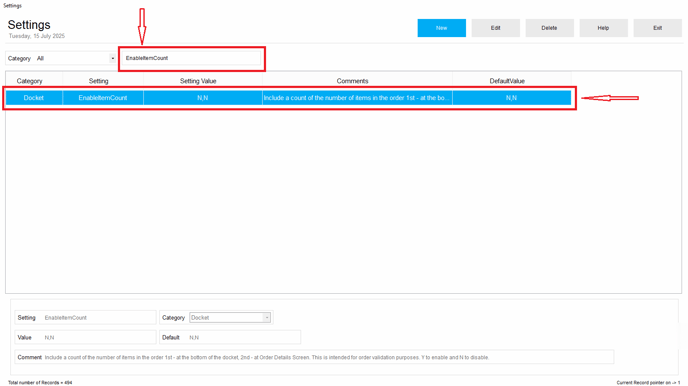Click the N,N DefaultValue cell in the row
Image resolution: width=688 pixels, height=386 pixels.
pos(512,98)
